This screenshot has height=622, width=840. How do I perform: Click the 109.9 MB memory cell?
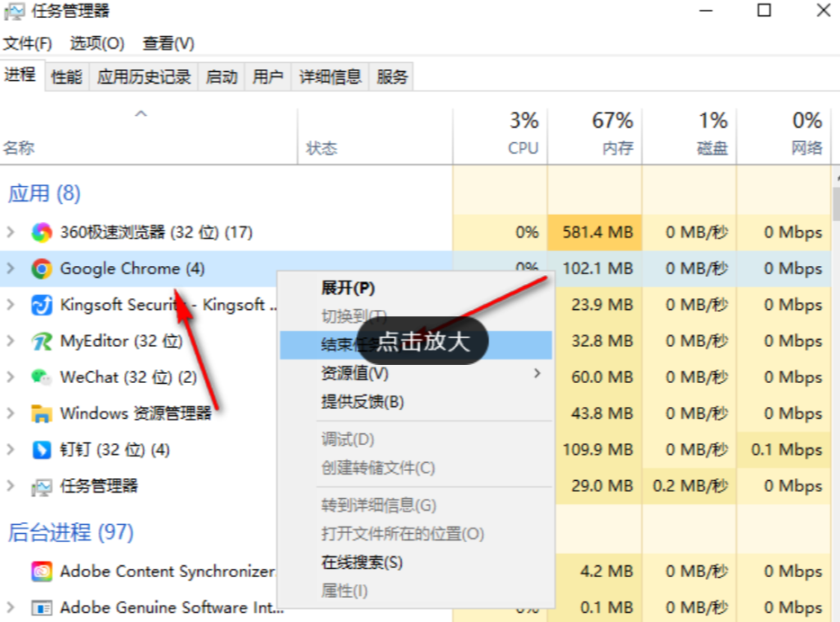point(599,449)
